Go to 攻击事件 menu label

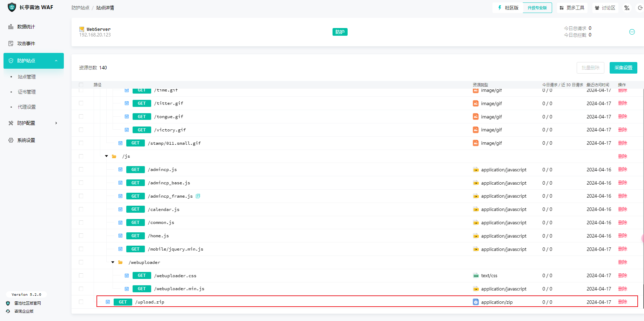26,43
